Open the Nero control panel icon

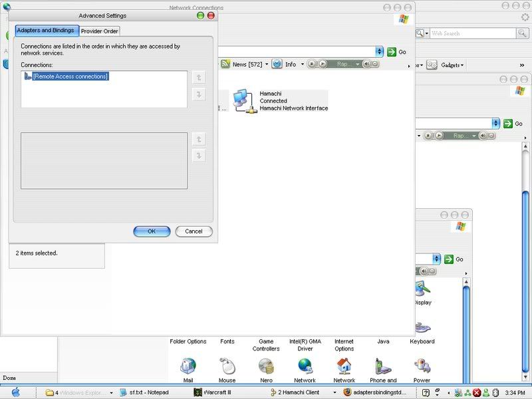(266, 366)
